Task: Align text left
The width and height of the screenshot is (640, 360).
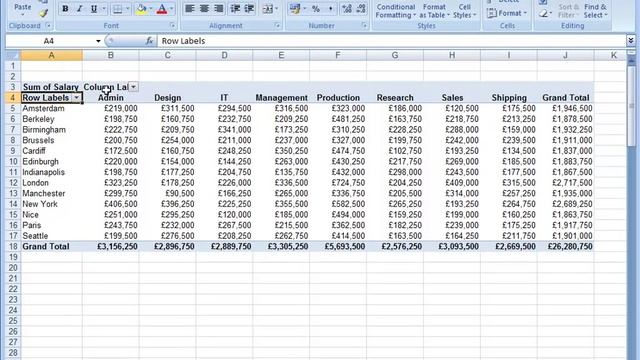Action: coord(189,9)
